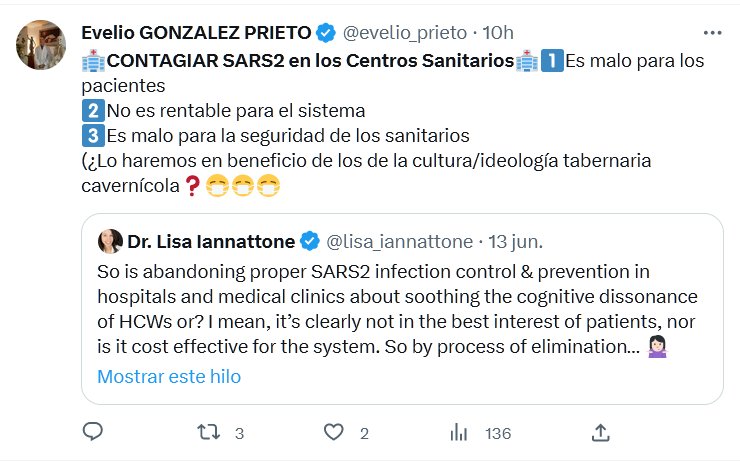Click Dr. Lisa Iannattone's small avatar
Viewport: 740px width, 464px height.
click(x=109, y=241)
